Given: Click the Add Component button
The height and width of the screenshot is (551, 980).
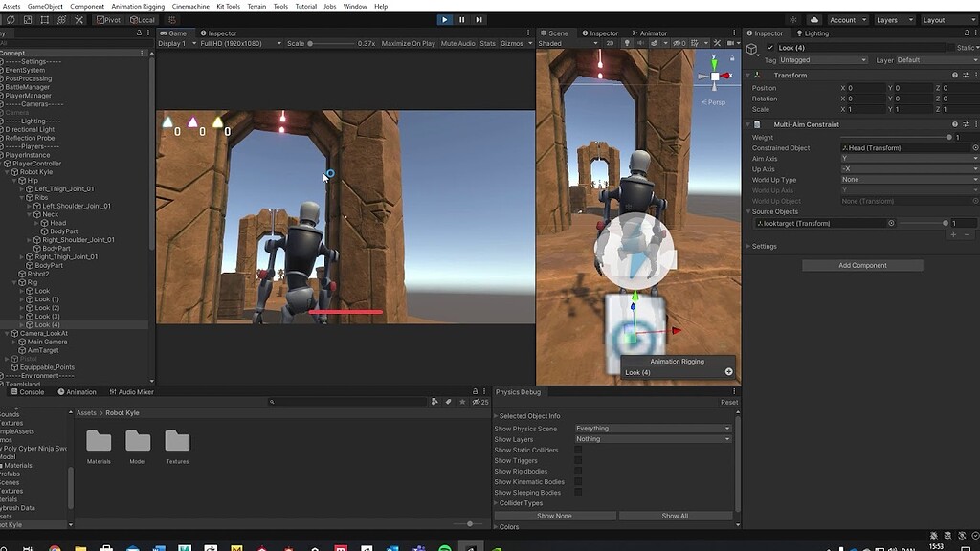Looking at the screenshot, I should [861, 265].
